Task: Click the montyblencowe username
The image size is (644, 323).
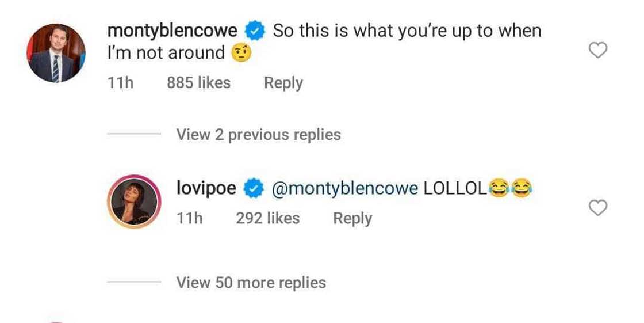Action: coord(172,31)
